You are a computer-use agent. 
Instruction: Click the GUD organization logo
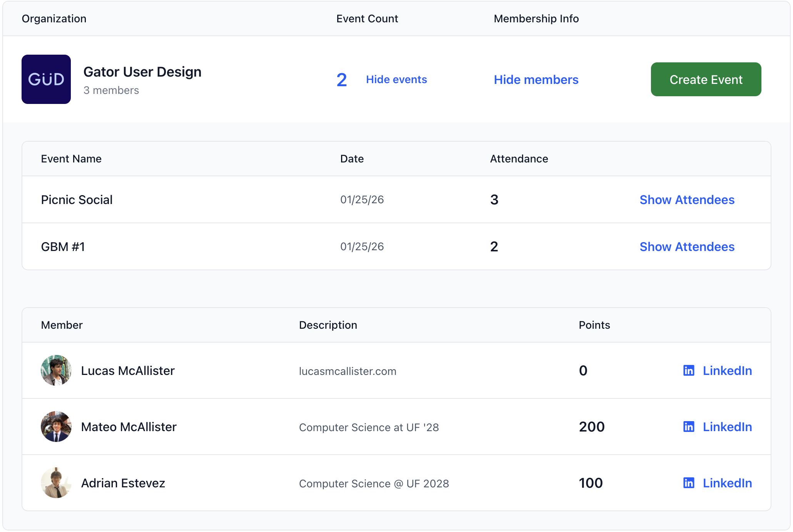click(x=46, y=79)
